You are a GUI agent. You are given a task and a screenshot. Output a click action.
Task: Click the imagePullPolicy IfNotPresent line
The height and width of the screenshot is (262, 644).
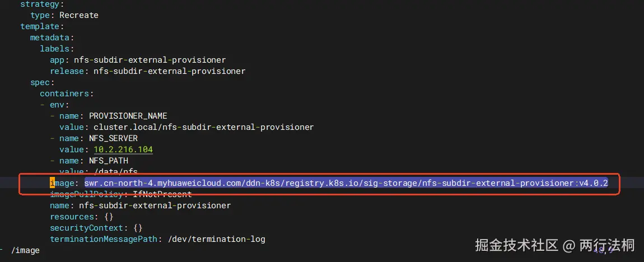point(121,194)
